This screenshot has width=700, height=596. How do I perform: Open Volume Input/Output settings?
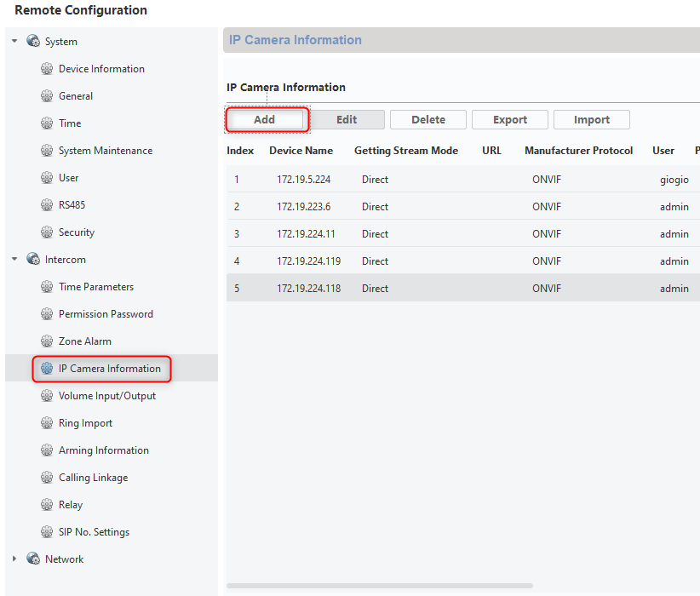pyautogui.click(x=107, y=396)
